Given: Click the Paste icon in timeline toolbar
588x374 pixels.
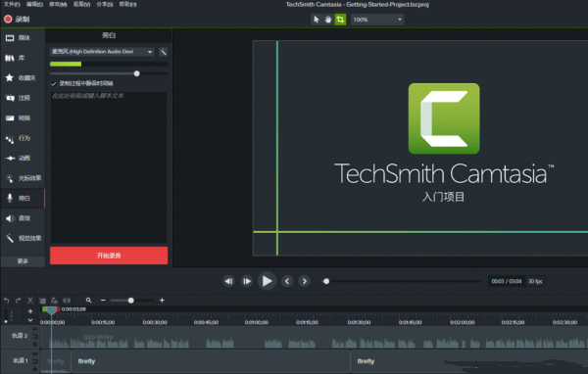Looking at the screenshot, I should [54, 301].
